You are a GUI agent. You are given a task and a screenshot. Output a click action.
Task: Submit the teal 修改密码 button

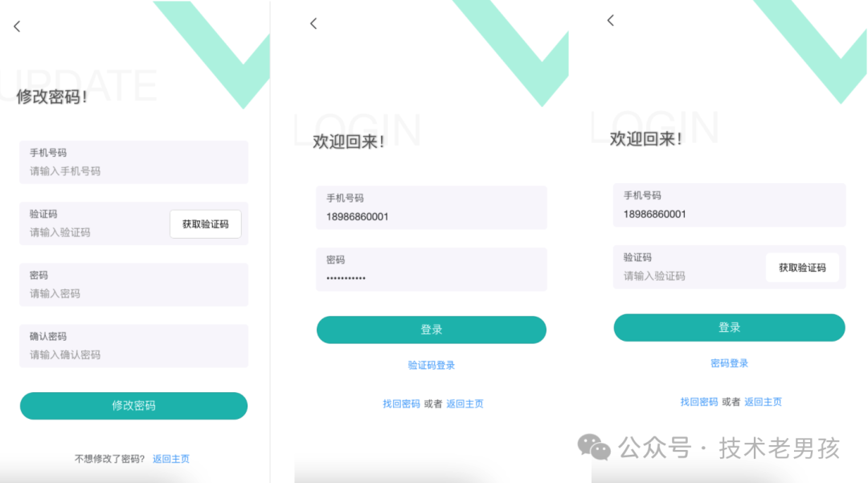[133, 406]
